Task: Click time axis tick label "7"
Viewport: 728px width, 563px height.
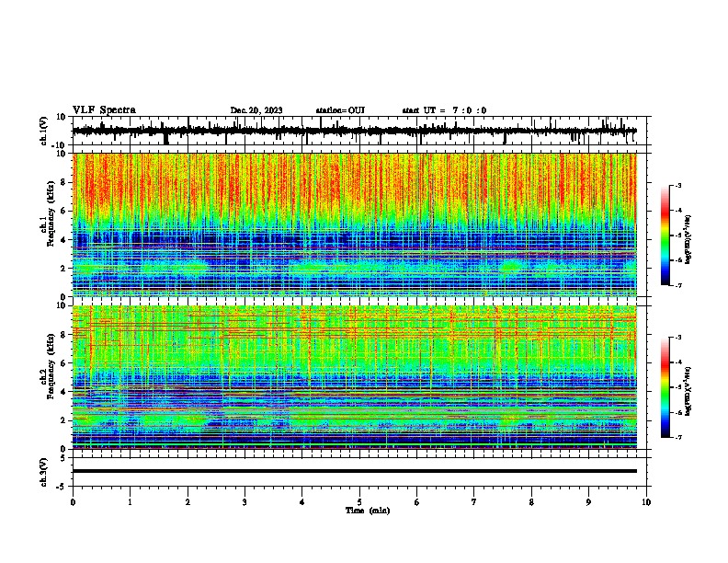Action: pyautogui.click(x=474, y=502)
